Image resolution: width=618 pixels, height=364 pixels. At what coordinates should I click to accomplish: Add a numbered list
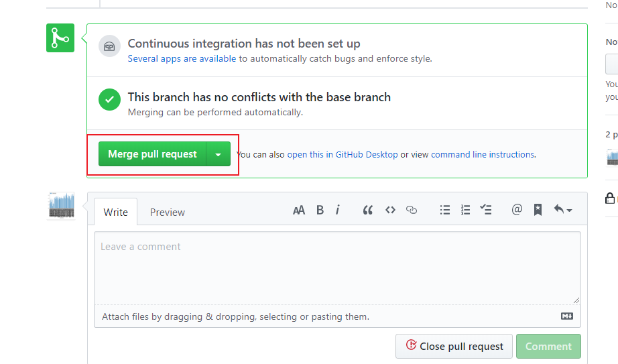click(x=465, y=210)
